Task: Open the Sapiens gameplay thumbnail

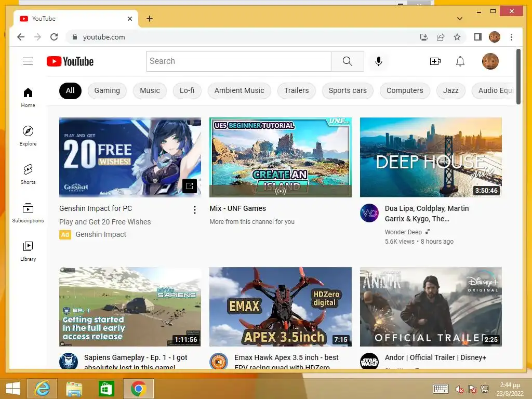Action: tap(130, 307)
